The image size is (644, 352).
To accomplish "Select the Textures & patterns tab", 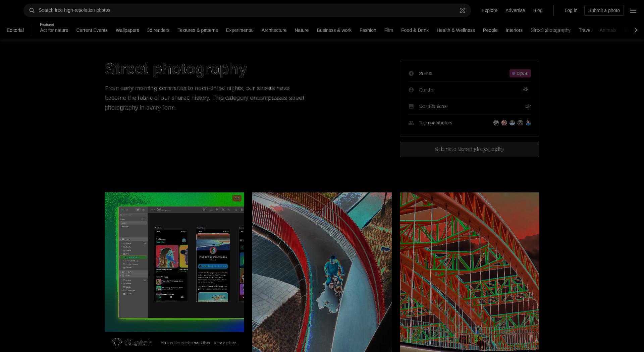I will [x=198, y=30].
